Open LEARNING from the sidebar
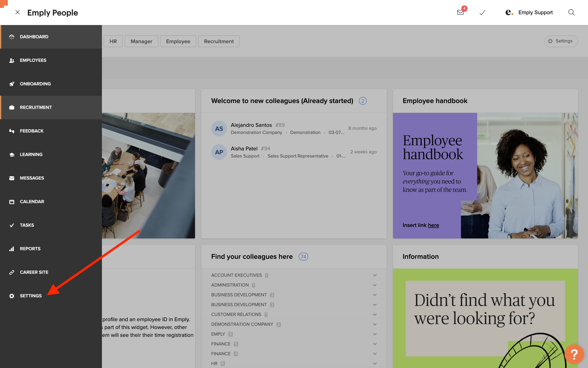 point(51,155)
